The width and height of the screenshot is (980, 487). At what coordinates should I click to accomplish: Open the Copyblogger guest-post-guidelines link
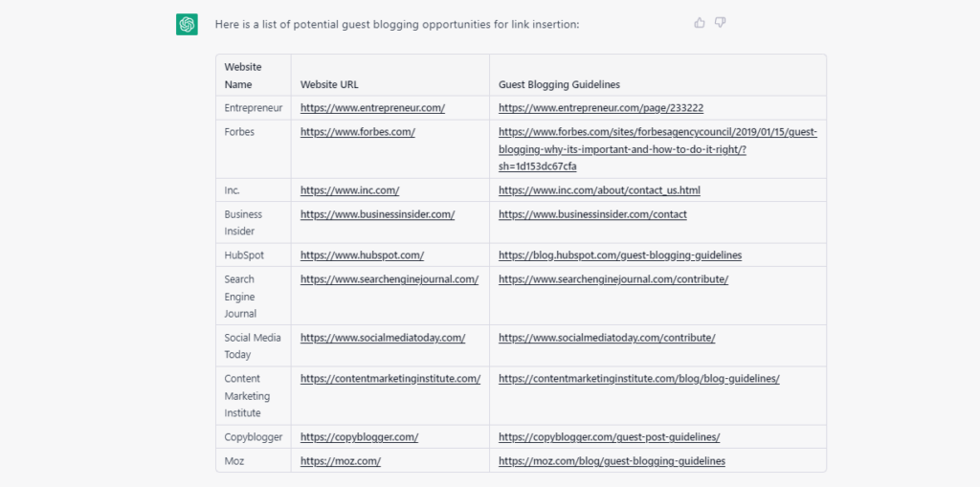click(x=610, y=437)
